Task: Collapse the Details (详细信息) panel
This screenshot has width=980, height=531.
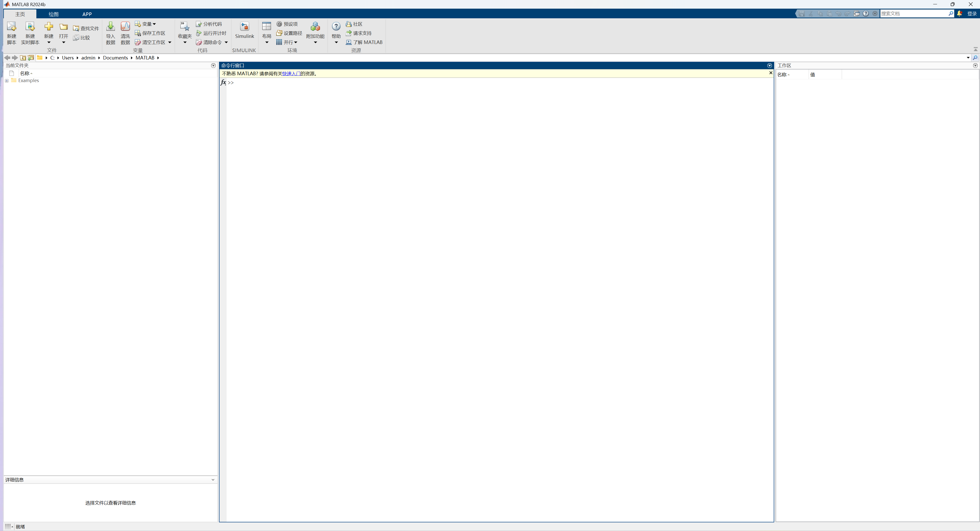Action: click(x=213, y=480)
